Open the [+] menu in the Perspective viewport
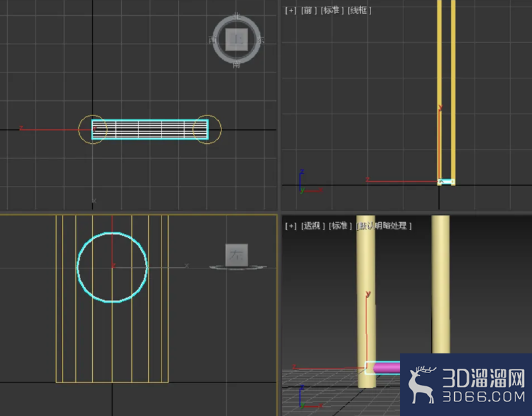The height and width of the screenshot is (416, 532). coord(291,226)
